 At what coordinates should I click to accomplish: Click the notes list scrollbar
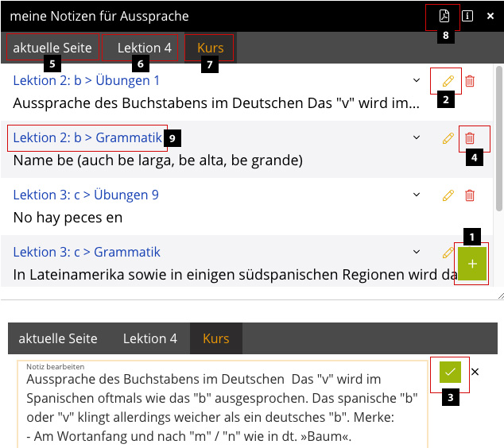[x=499, y=138]
